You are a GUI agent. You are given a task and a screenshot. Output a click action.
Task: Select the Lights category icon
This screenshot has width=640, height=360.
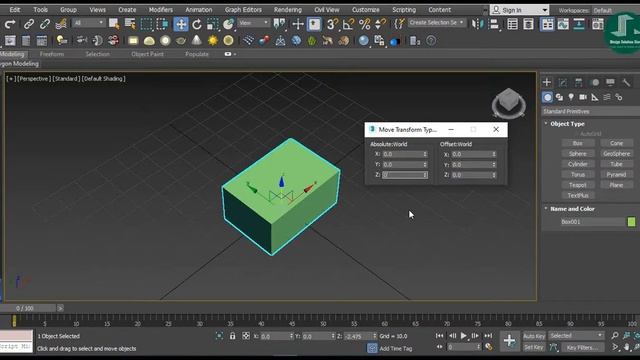pos(571,97)
